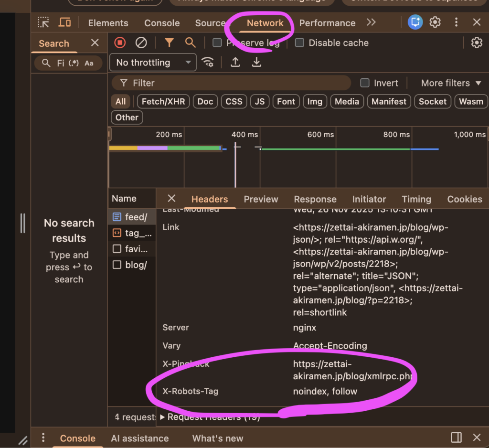
Task: Expand the Request Headers section
Action: coord(163,417)
